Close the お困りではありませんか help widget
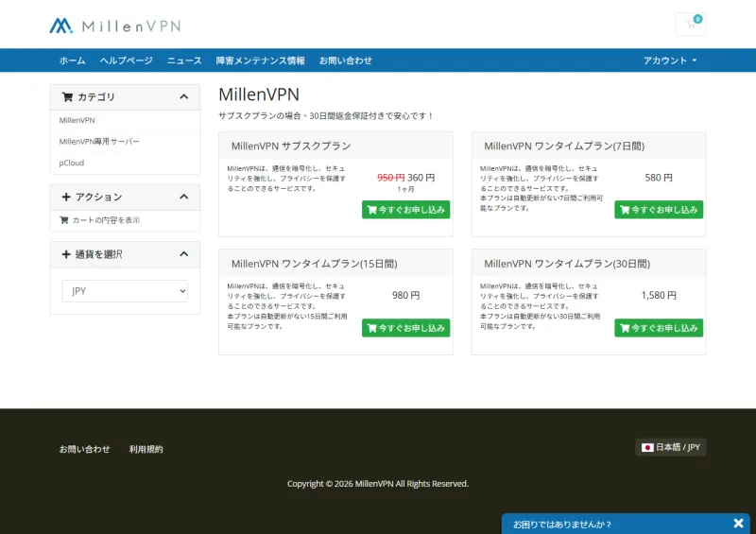 pyautogui.click(x=738, y=524)
